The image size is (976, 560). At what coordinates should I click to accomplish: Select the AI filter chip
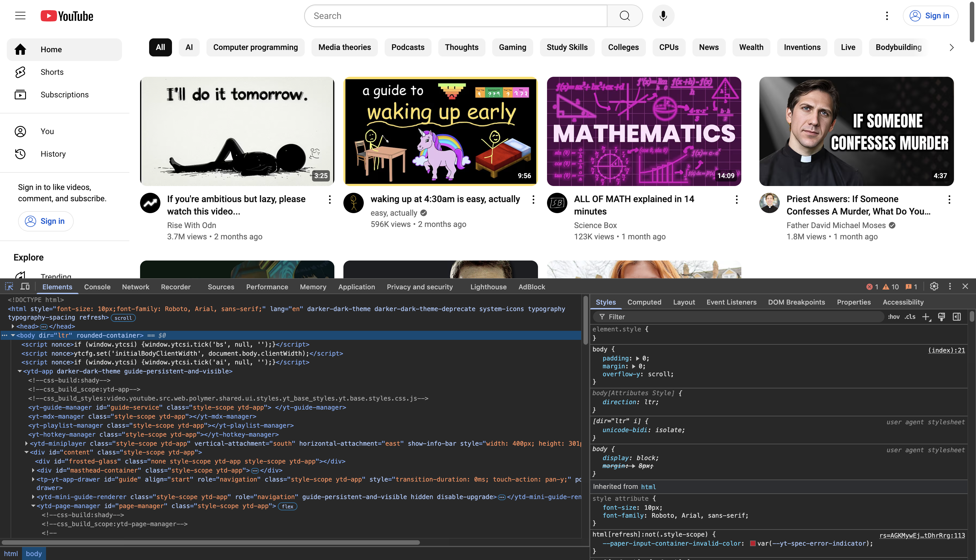pyautogui.click(x=189, y=47)
